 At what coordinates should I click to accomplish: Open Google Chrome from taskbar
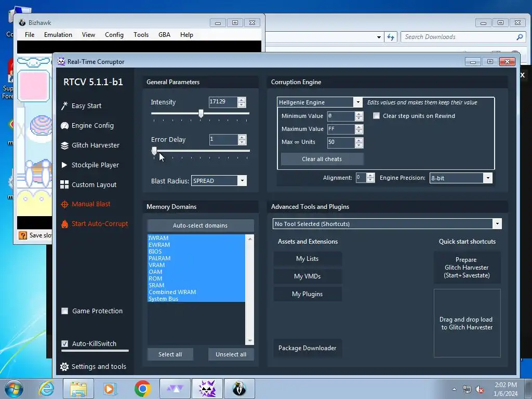point(142,389)
